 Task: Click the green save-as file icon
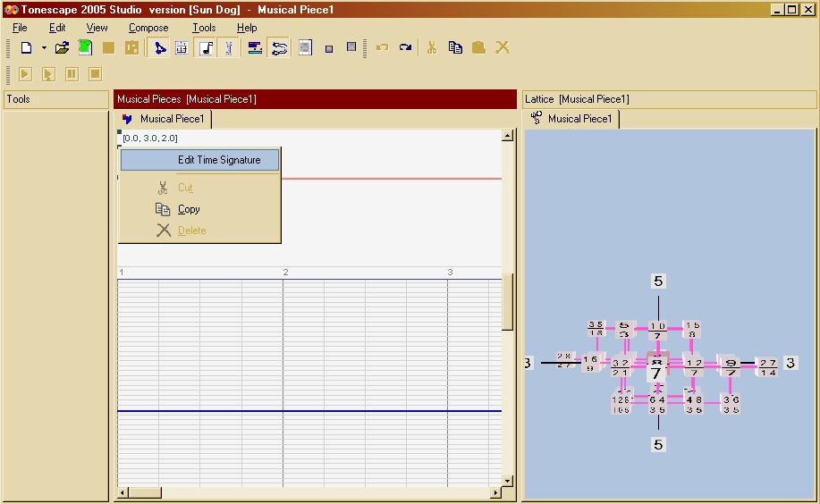(x=85, y=48)
